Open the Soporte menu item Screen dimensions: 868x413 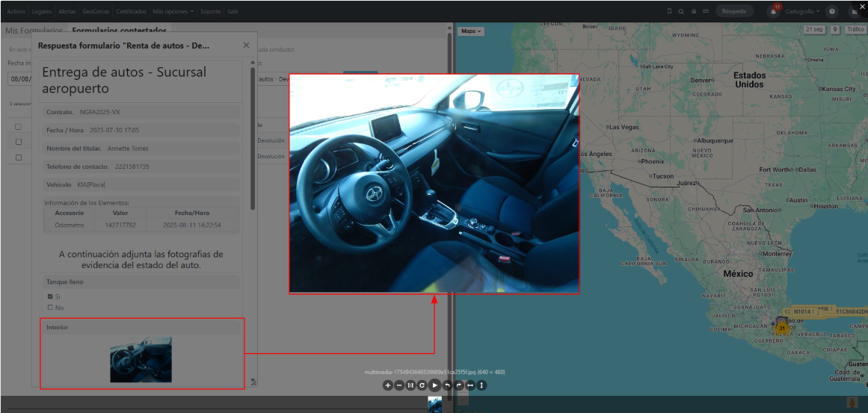(210, 11)
